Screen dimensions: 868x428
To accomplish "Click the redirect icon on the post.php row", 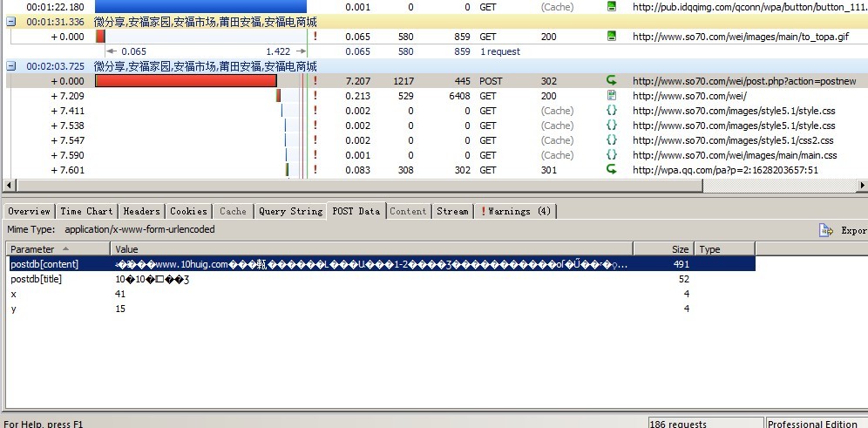I will [612, 81].
